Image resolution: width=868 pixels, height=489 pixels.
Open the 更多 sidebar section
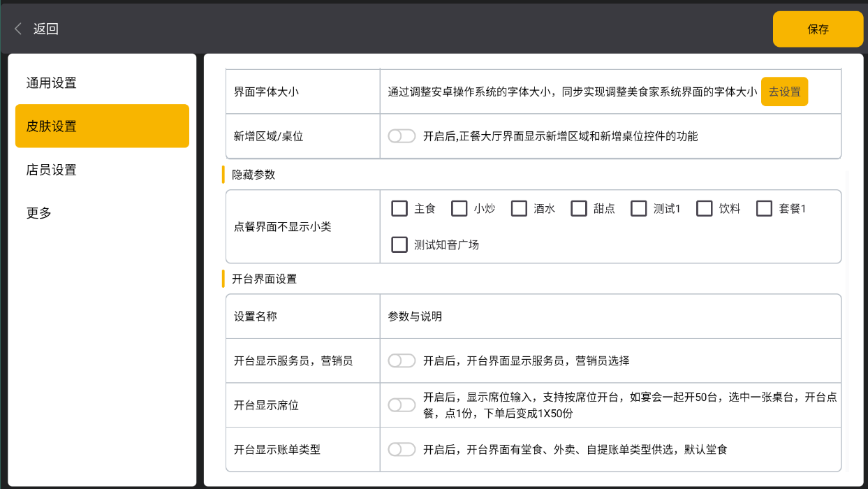tap(39, 213)
